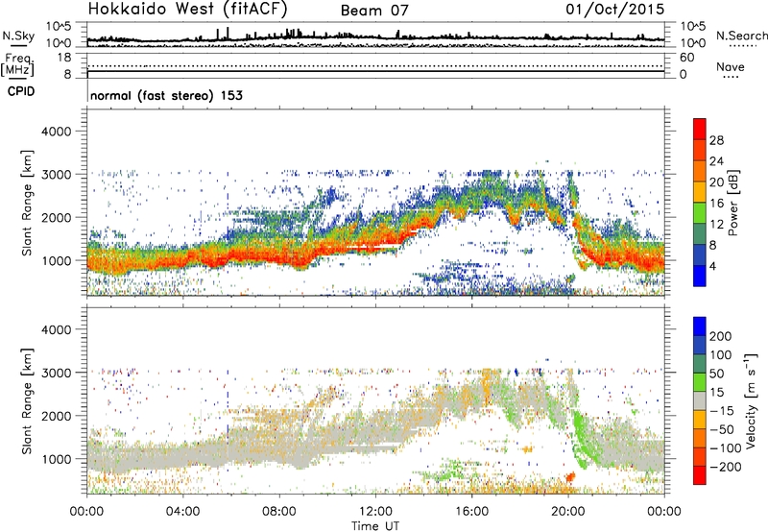Click the "20:00" time tick label
This screenshot has height=532, width=768.
coord(568,512)
